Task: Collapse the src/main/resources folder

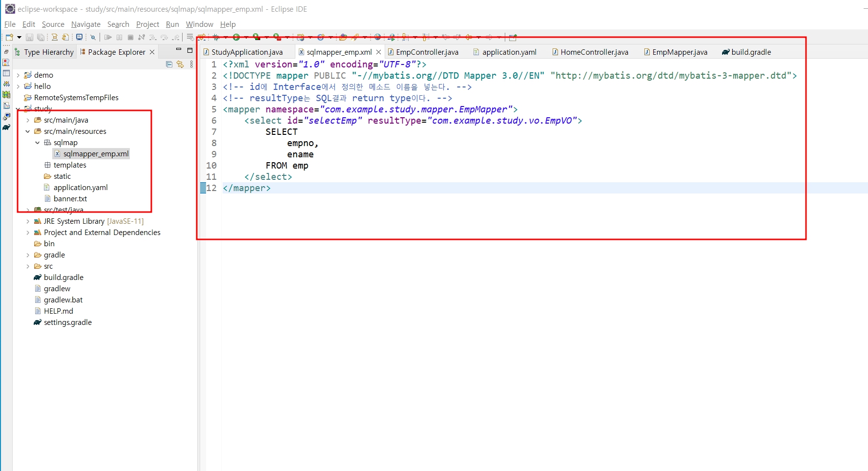Action: 28,131
